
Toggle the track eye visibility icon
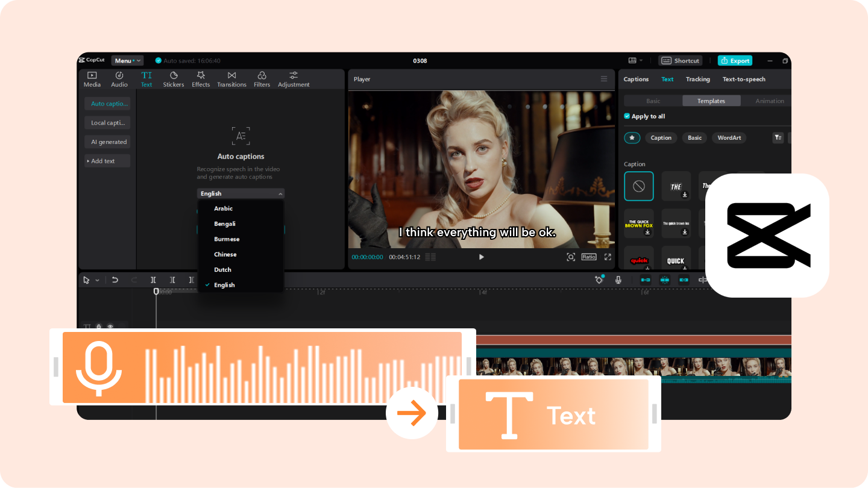(x=110, y=327)
